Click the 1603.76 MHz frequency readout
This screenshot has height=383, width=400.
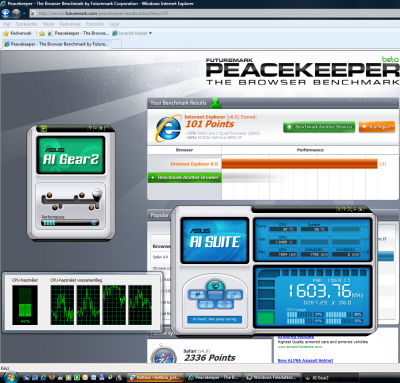coord(325,291)
